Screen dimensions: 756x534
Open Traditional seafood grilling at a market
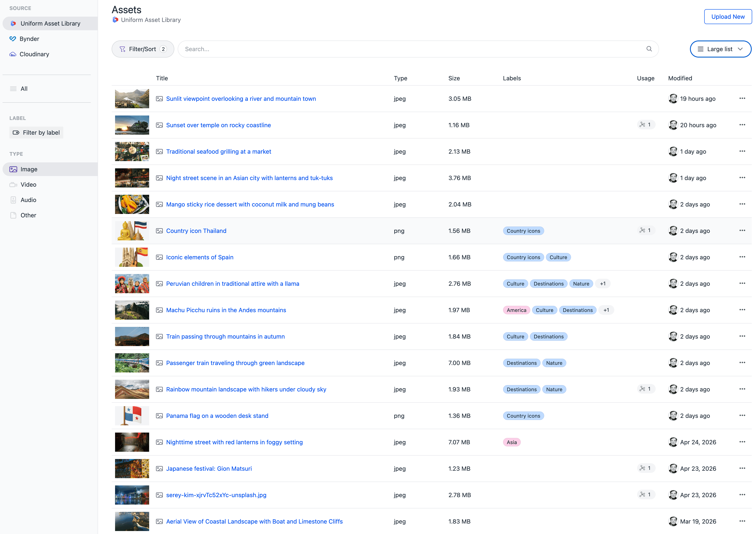tap(219, 152)
